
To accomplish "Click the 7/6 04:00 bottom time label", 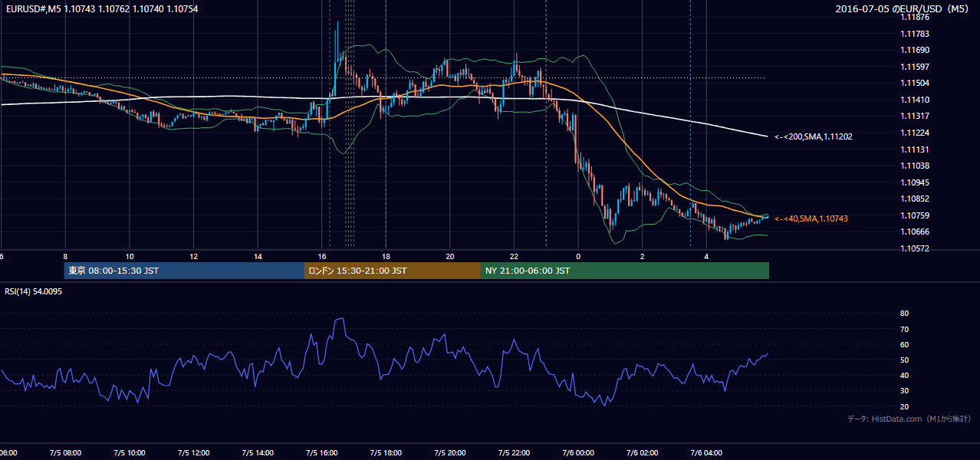I will 706,453.
